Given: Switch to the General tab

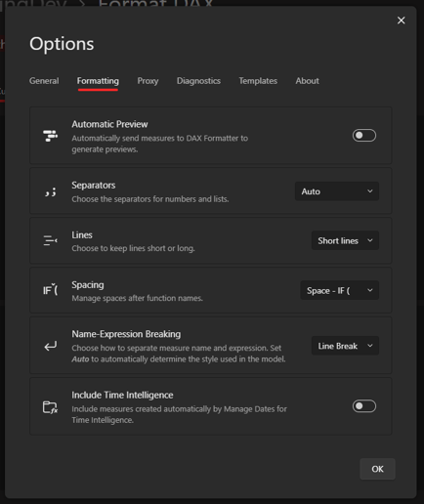Looking at the screenshot, I should coord(44,81).
